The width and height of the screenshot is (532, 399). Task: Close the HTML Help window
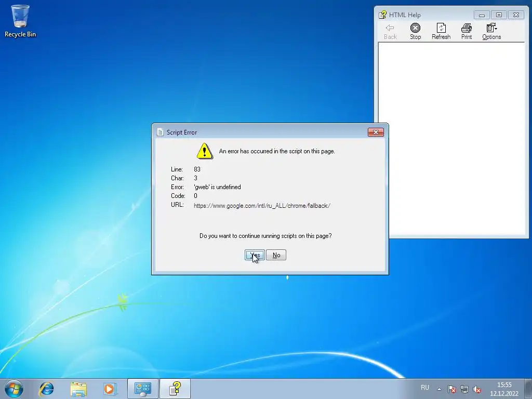coord(516,15)
